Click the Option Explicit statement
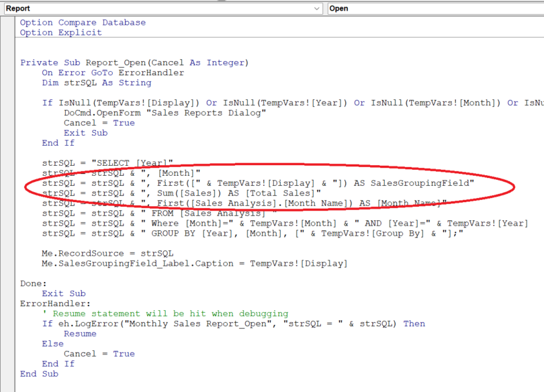The width and height of the screenshot is (544, 392). [x=60, y=32]
